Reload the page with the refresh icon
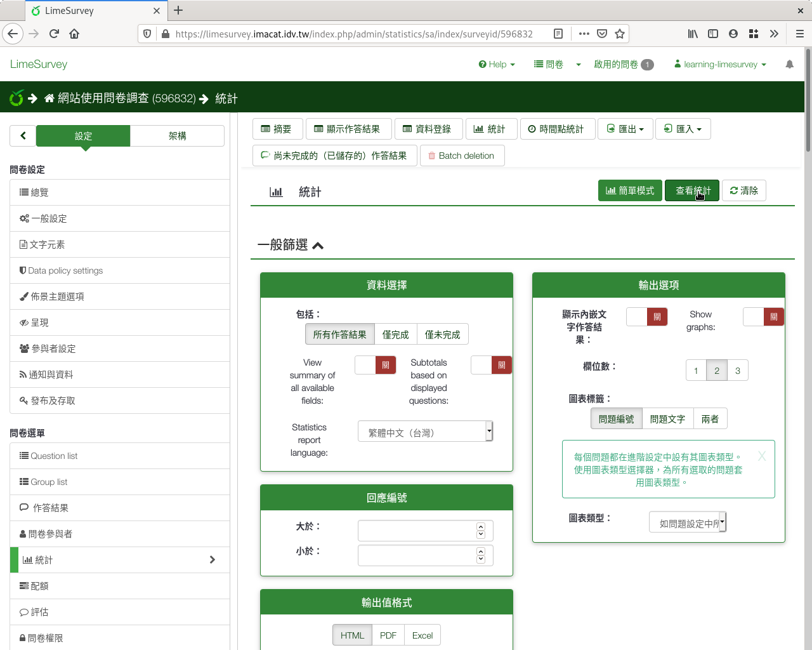The height and width of the screenshot is (650, 812). [x=54, y=34]
